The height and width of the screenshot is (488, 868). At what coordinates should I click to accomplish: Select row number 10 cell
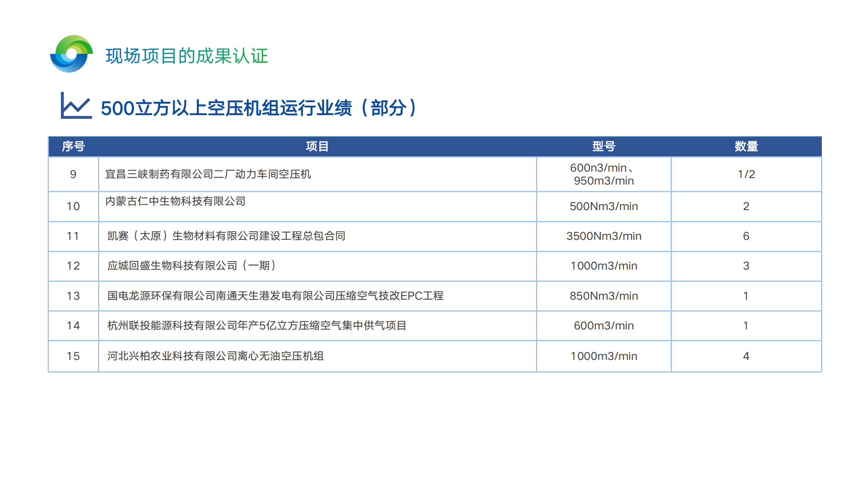[73, 206]
